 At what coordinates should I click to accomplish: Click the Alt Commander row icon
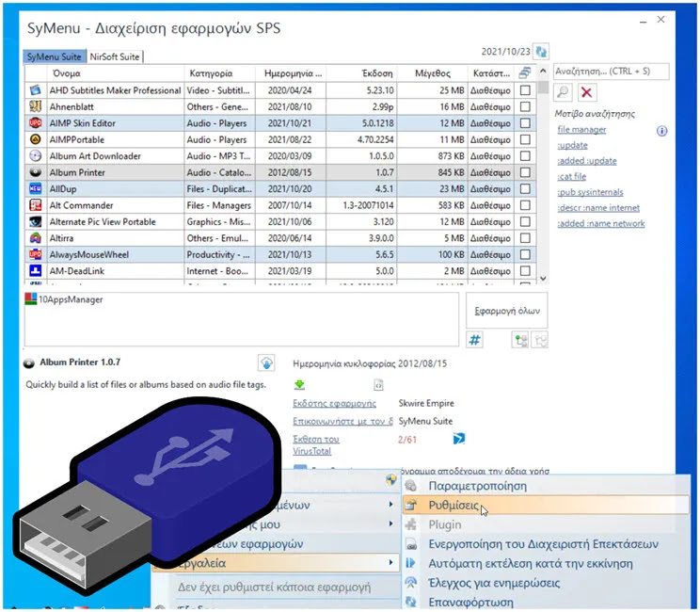pos(35,205)
